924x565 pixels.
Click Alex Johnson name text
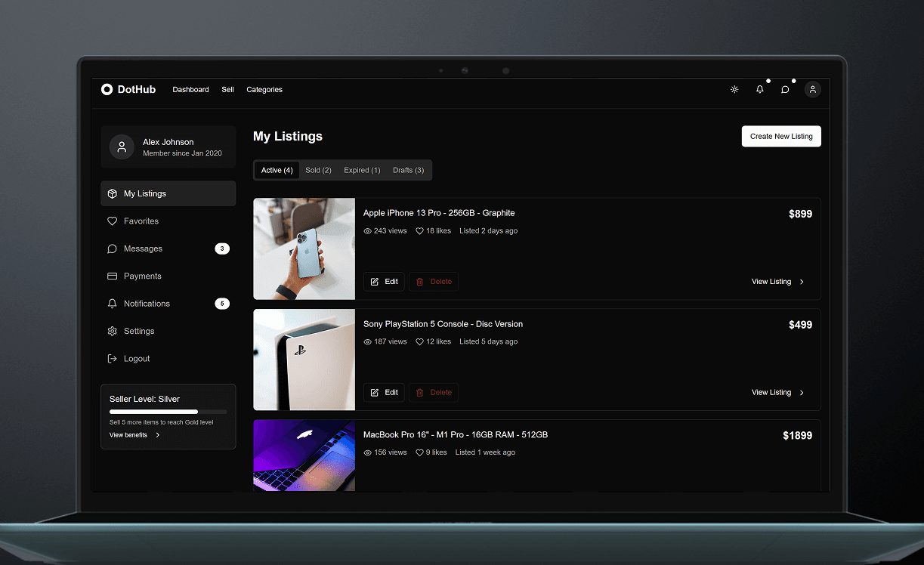(x=168, y=142)
